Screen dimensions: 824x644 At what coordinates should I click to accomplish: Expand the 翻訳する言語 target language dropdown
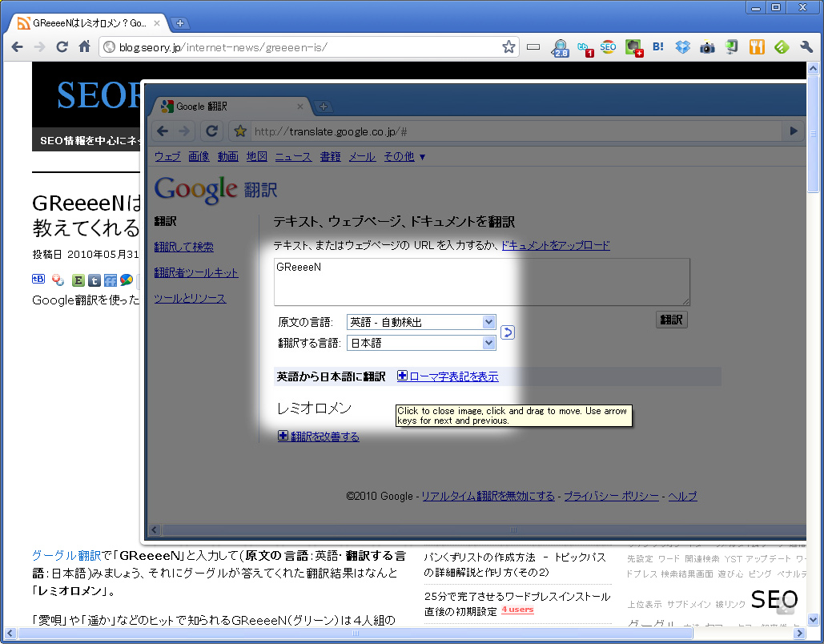tap(421, 343)
